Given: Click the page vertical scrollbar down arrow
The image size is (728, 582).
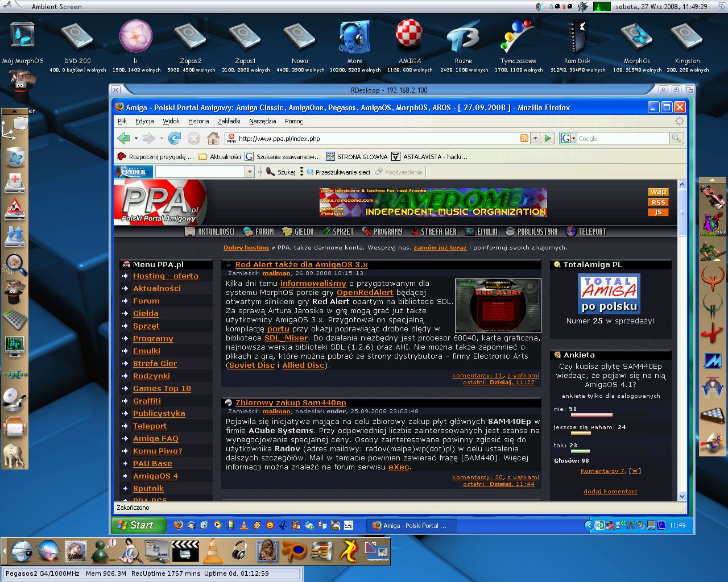Looking at the screenshot, I should tap(682, 496).
